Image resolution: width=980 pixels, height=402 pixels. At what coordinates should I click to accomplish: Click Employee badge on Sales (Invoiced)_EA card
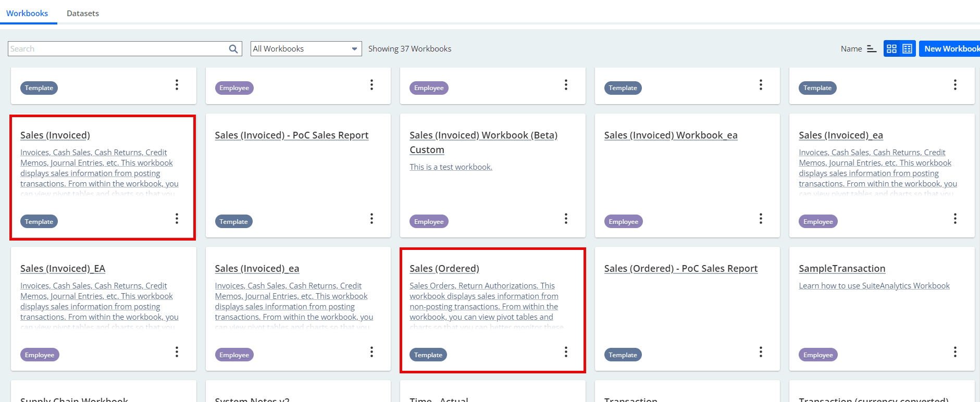tap(40, 355)
